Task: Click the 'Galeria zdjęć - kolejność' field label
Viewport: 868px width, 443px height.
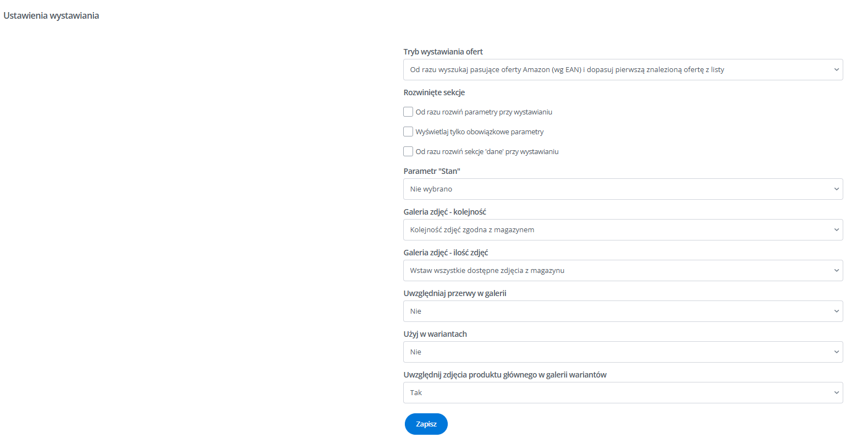Action: 444,212
